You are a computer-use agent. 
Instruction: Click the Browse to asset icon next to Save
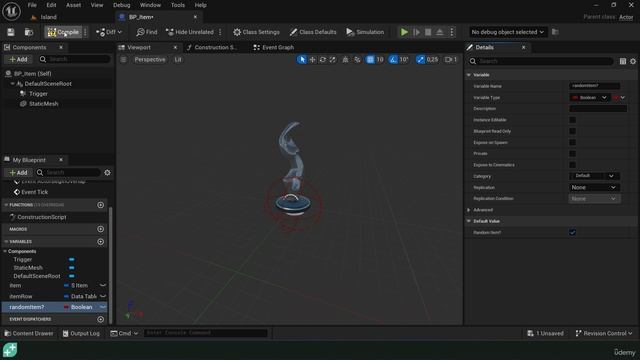pyautogui.click(x=29, y=32)
